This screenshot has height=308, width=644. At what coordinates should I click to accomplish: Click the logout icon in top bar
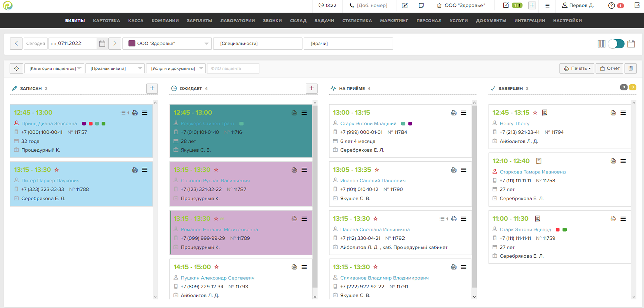635,6
